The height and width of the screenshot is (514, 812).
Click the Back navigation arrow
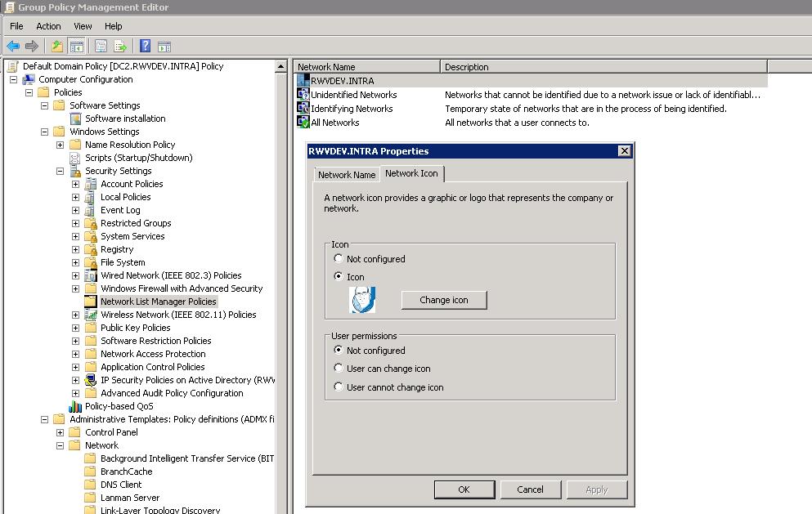(x=13, y=46)
